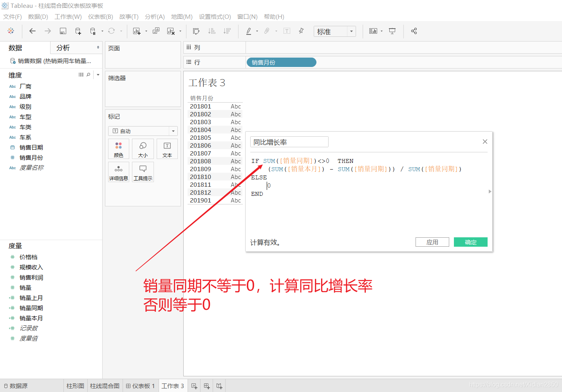Click the 销售月份 pill on rows shelf
Image resolution: width=562 pixels, height=392 pixels.
pyautogui.click(x=281, y=62)
